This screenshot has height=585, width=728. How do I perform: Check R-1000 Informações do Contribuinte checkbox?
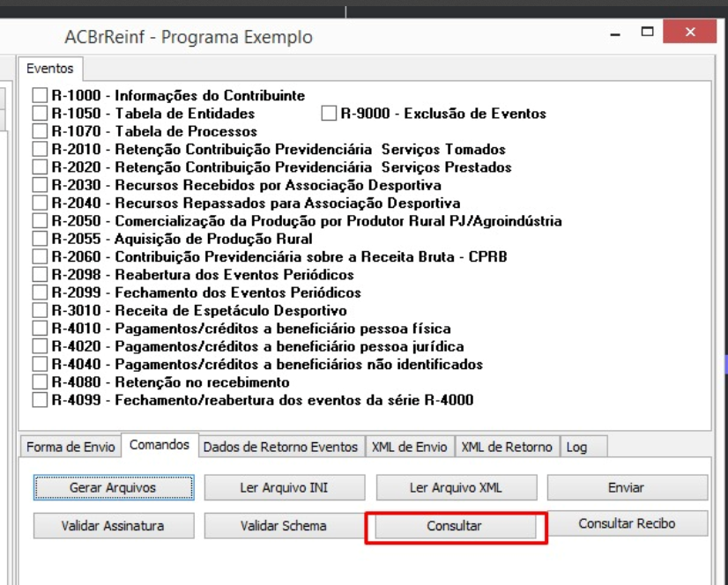point(40,95)
